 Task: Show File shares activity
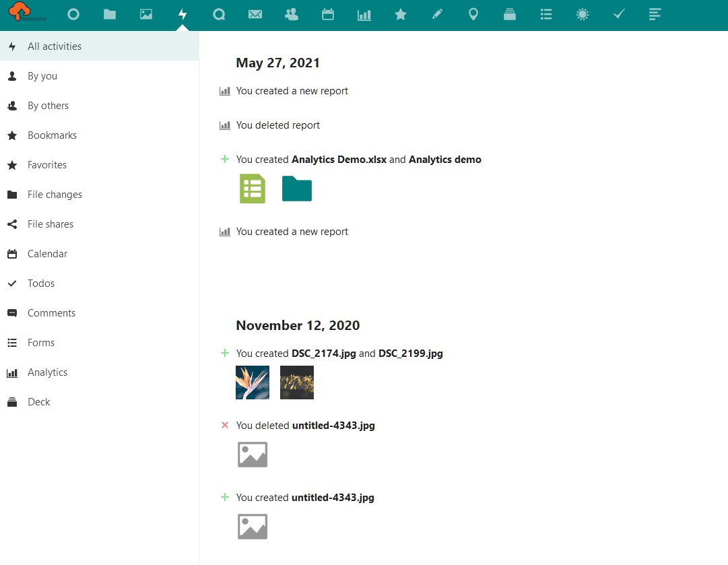pyautogui.click(x=100, y=224)
